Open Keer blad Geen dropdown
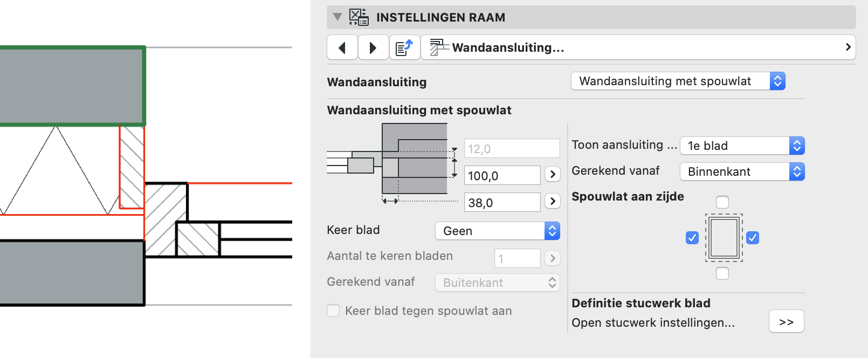The width and height of the screenshot is (868, 358). point(498,231)
